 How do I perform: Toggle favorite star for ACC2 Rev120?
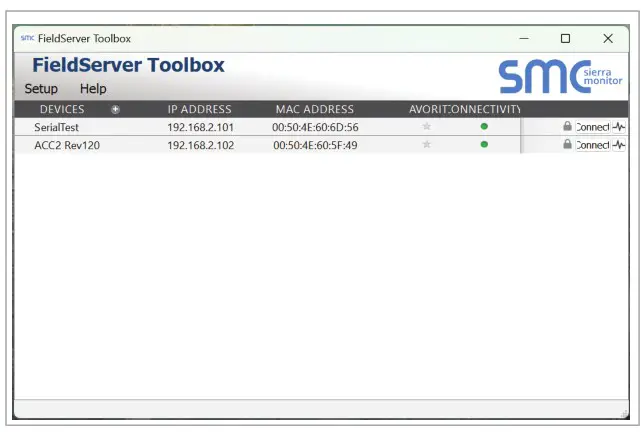point(426,144)
